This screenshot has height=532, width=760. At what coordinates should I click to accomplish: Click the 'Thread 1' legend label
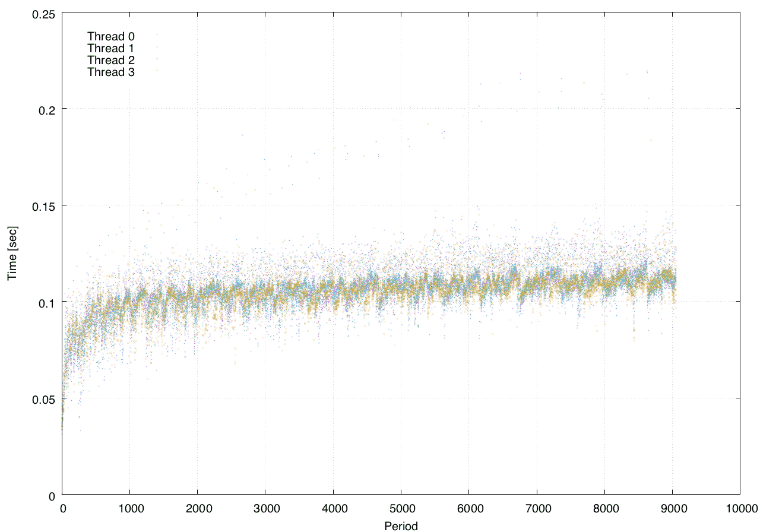[111, 48]
